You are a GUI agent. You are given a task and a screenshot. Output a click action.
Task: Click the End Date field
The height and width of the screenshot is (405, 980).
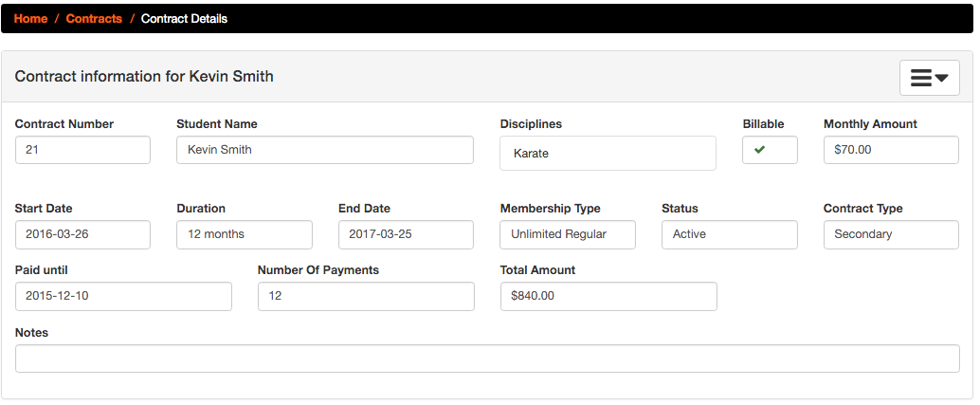[x=407, y=234]
